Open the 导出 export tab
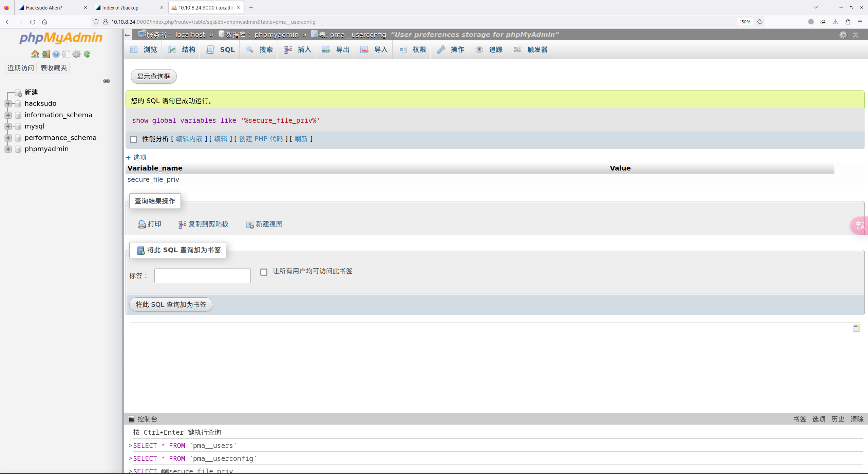Image resolution: width=868 pixels, height=474 pixels. 335,50
